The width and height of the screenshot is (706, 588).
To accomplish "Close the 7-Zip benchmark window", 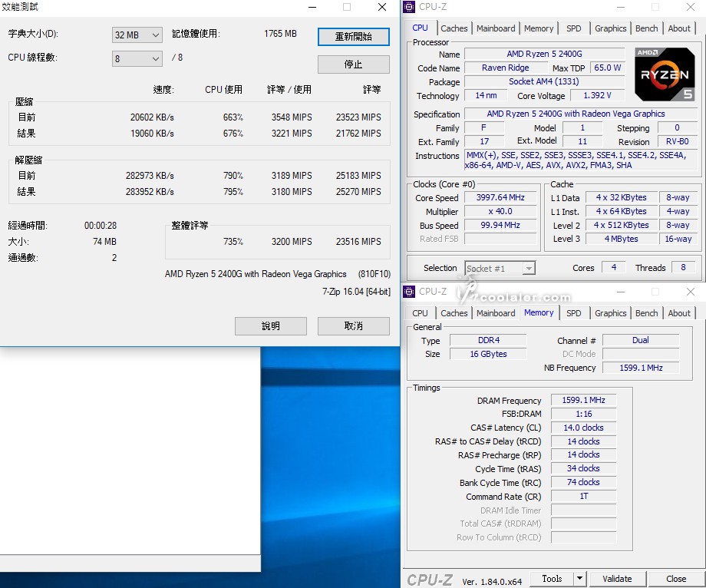I will point(382,7).
